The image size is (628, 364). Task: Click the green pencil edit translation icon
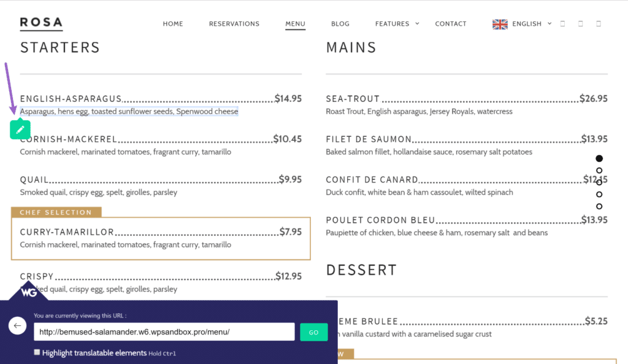(x=20, y=129)
